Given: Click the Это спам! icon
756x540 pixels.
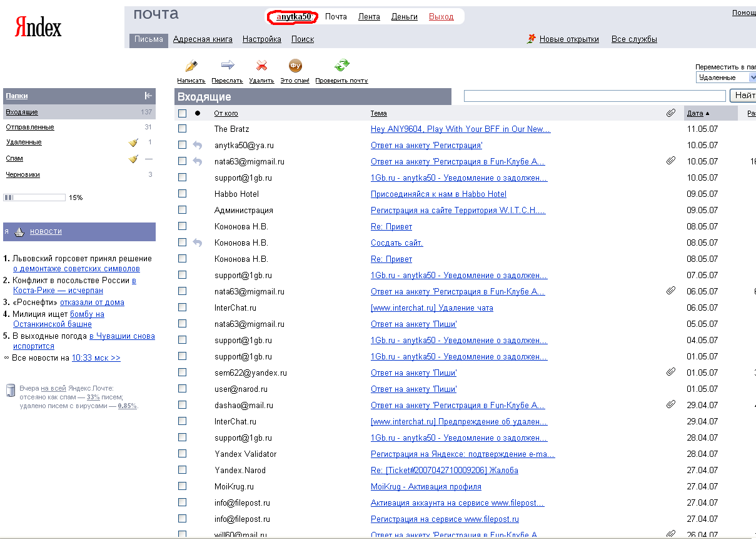Looking at the screenshot, I should [295, 65].
